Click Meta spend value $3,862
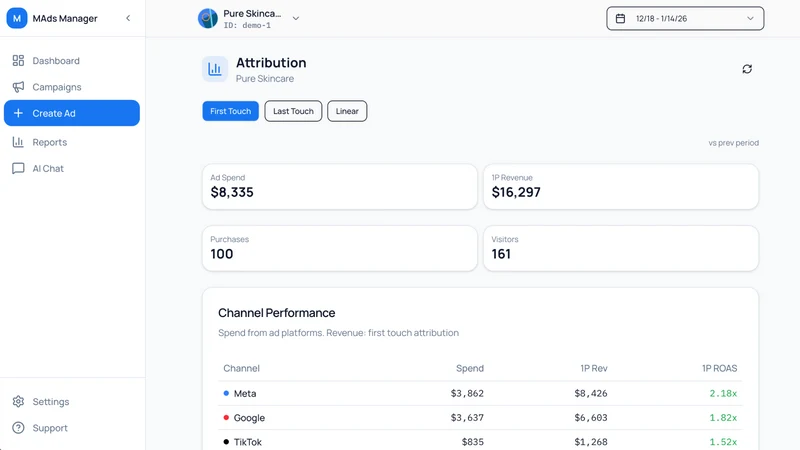Image resolution: width=800 pixels, height=450 pixels. point(467,393)
